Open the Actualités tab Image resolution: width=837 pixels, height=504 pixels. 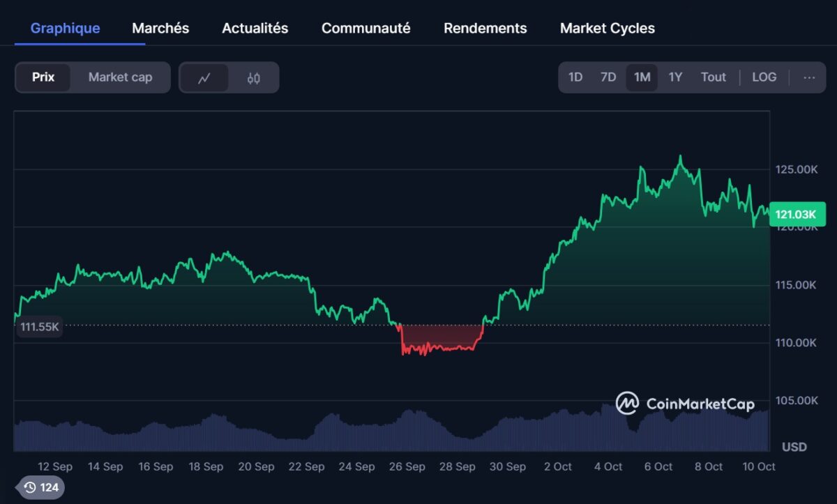255,29
